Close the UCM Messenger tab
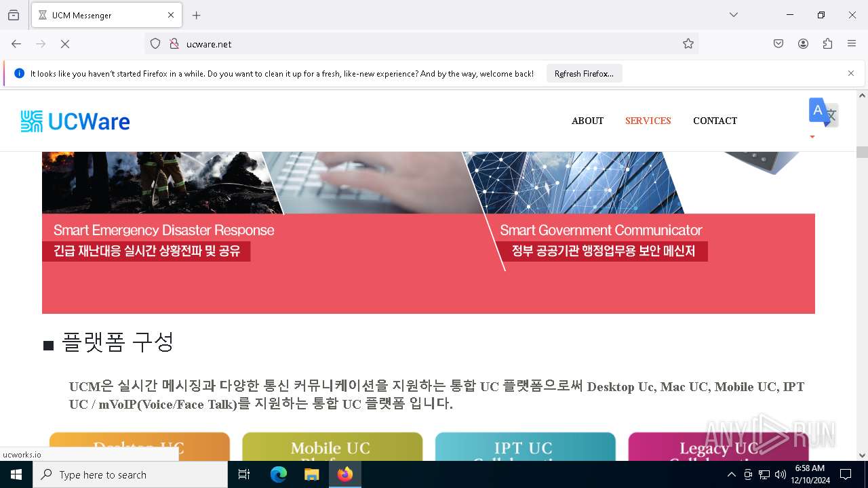The height and width of the screenshot is (488, 868). tap(171, 15)
